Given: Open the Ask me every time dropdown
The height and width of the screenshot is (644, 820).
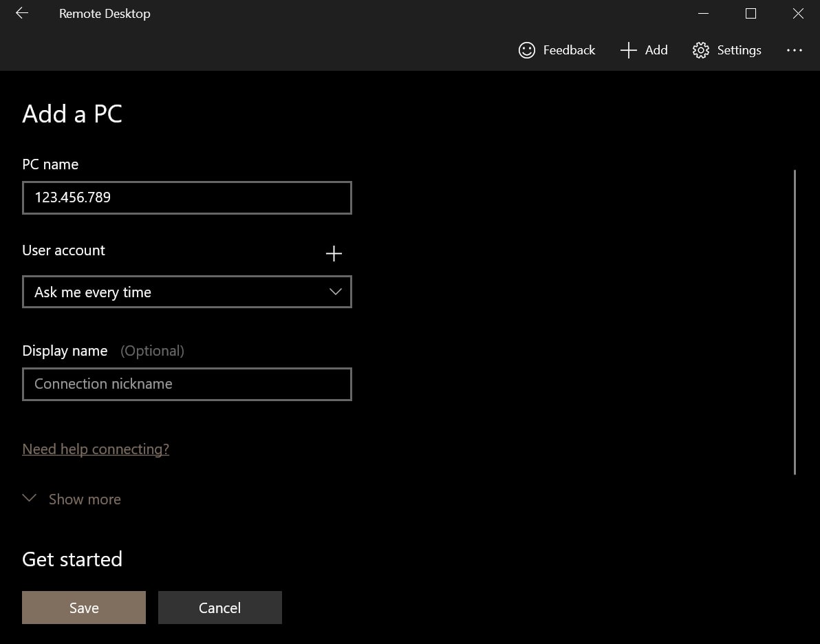Looking at the screenshot, I should coord(186,292).
